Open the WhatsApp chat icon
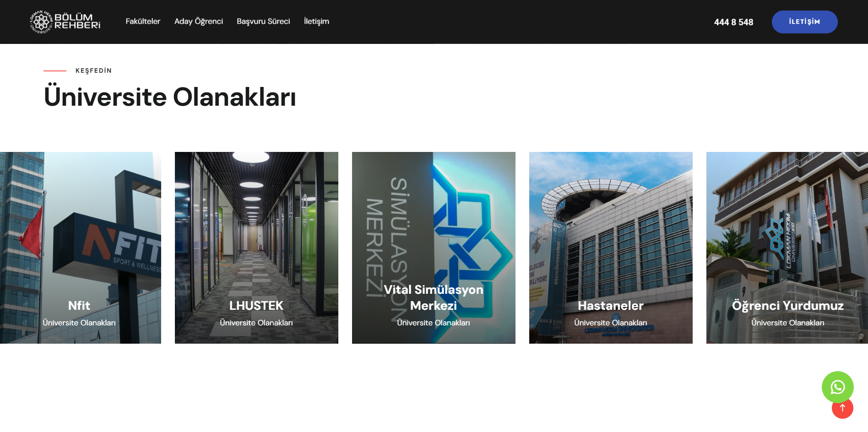868x432 pixels. pos(837,387)
